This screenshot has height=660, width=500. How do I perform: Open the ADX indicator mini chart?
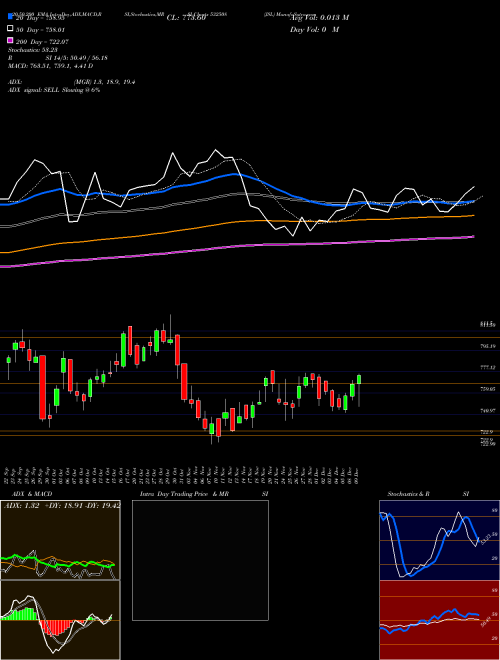[x=60, y=540]
